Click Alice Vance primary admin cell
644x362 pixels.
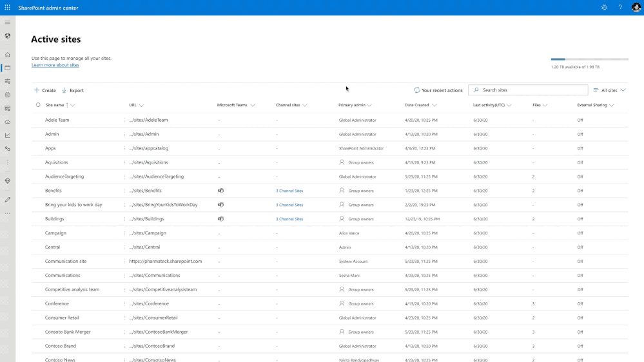click(x=349, y=233)
